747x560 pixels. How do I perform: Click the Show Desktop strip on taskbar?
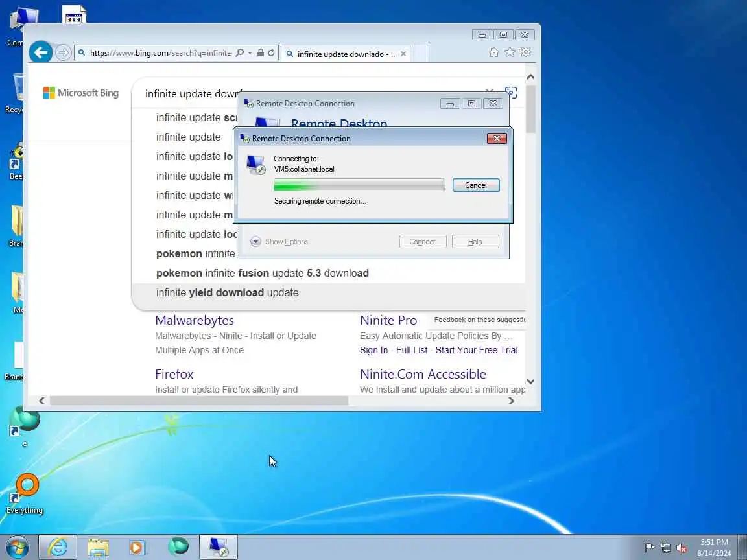[742, 547]
